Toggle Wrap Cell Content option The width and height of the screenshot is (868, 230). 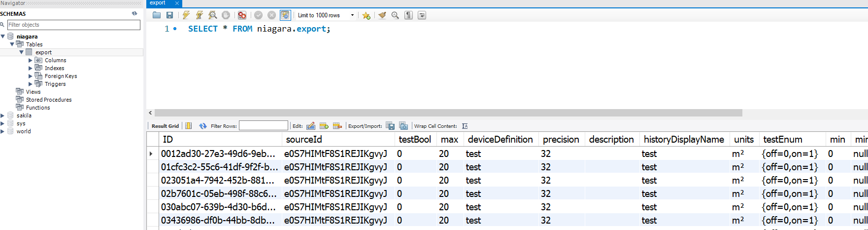(465, 126)
